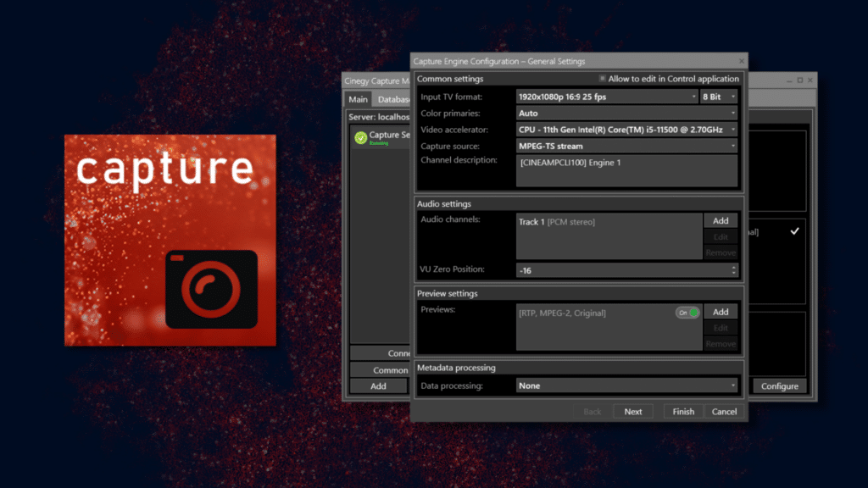Click the Back button
This screenshot has width=868, height=488.
592,412
